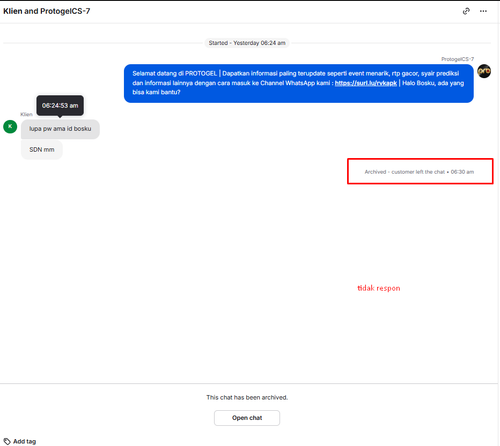This screenshot has width=500, height=446.
Task: Open the three-dot more options menu
Action: pyautogui.click(x=483, y=11)
